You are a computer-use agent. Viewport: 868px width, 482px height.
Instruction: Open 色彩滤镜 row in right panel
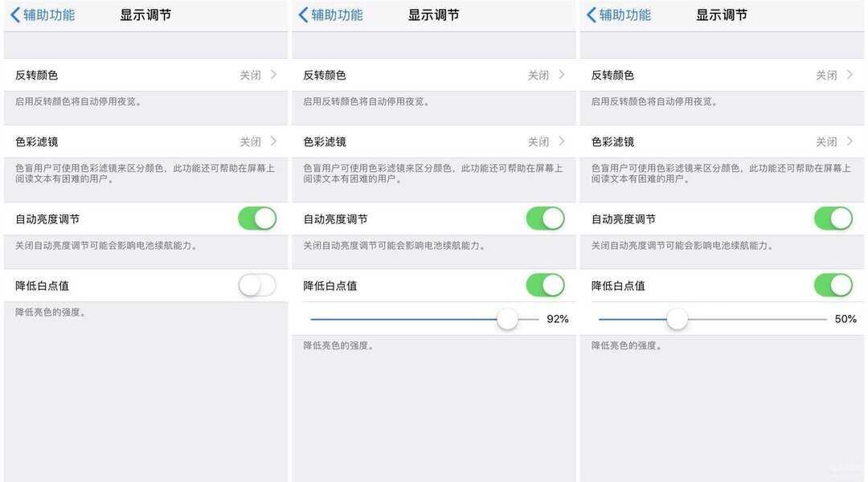(x=722, y=141)
